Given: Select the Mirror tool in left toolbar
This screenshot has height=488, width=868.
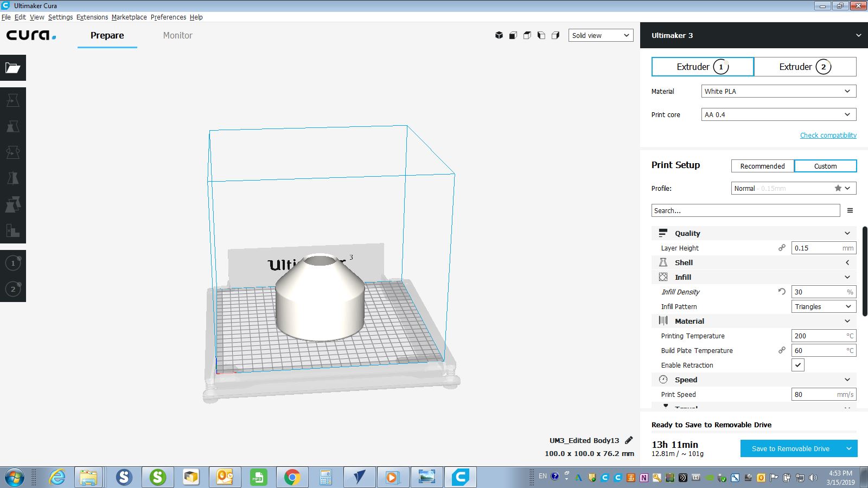Looking at the screenshot, I should pos(13,178).
